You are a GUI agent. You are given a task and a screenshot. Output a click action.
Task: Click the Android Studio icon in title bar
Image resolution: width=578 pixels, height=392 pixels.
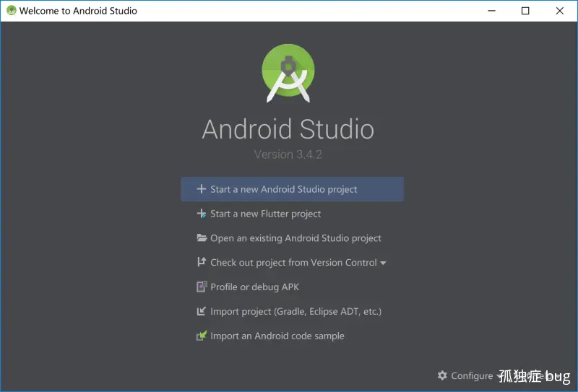[11, 11]
